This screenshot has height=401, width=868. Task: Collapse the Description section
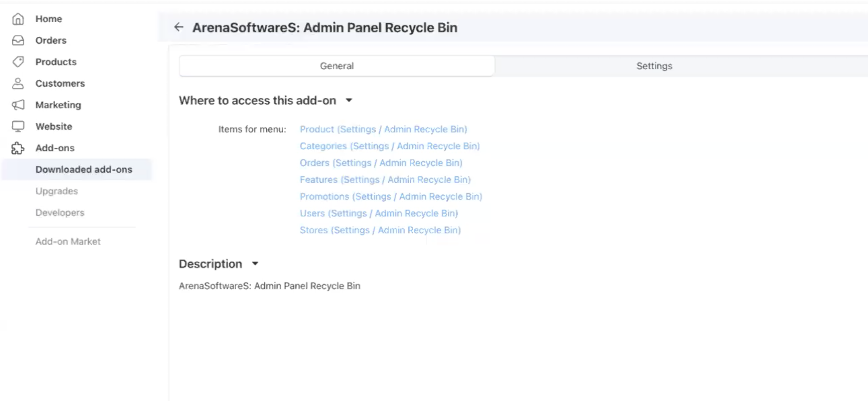(255, 264)
